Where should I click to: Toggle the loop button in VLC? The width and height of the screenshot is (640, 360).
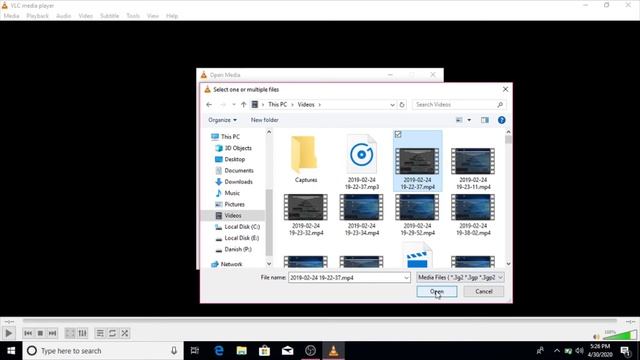[x=112, y=333]
